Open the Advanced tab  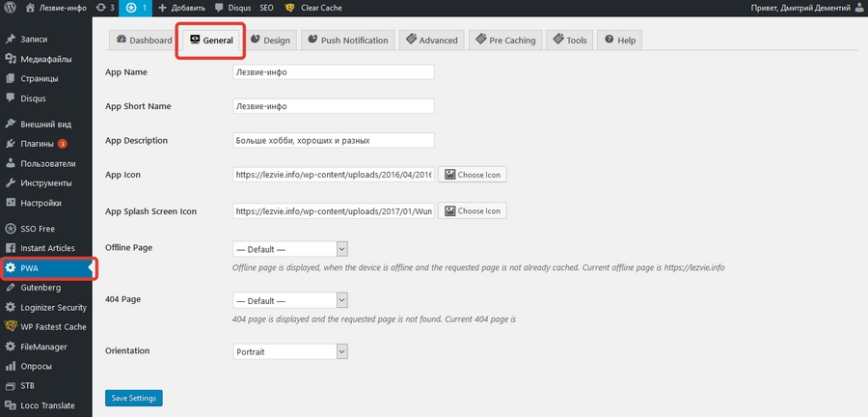(432, 40)
